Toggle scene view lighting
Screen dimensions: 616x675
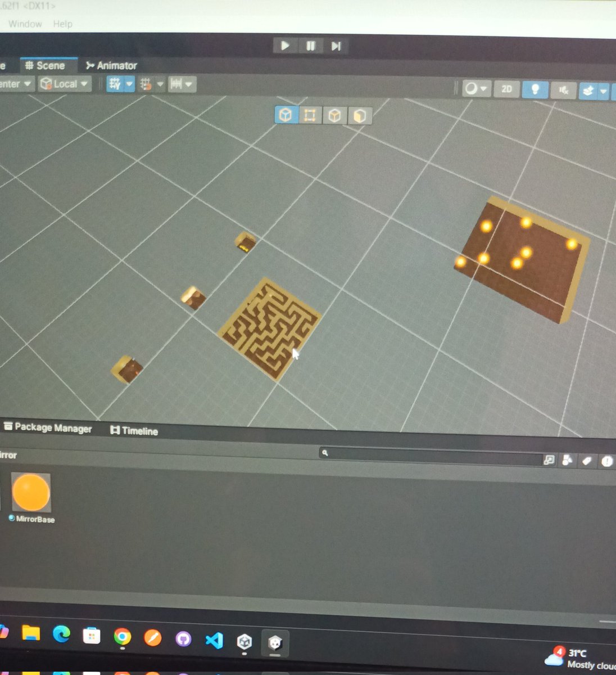[535, 90]
